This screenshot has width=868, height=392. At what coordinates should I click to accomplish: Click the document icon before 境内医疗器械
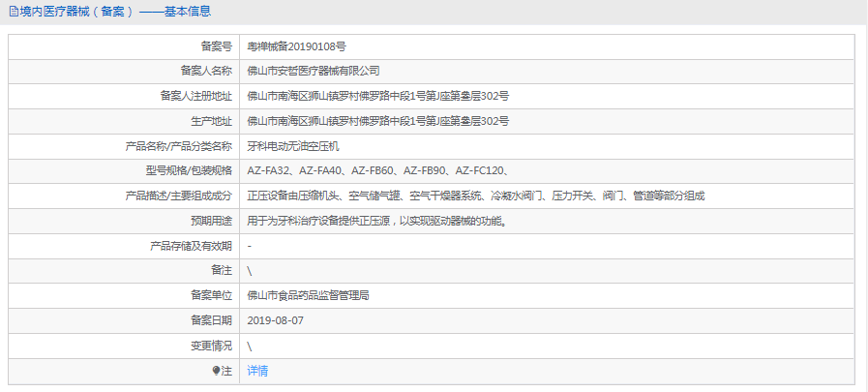[14, 11]
